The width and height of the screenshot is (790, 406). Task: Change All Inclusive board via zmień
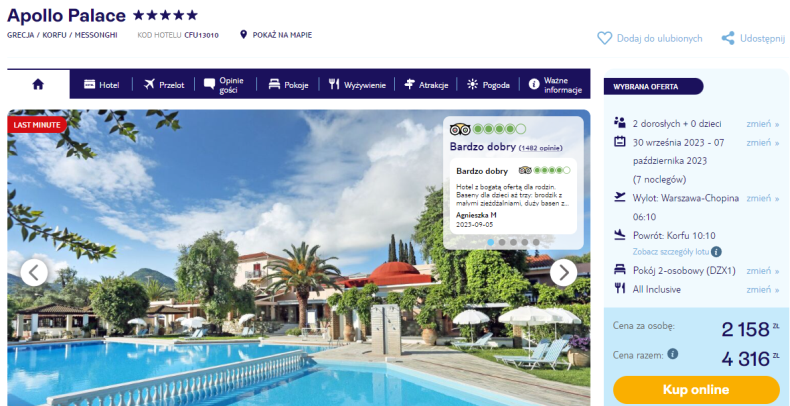click(763, 290)
